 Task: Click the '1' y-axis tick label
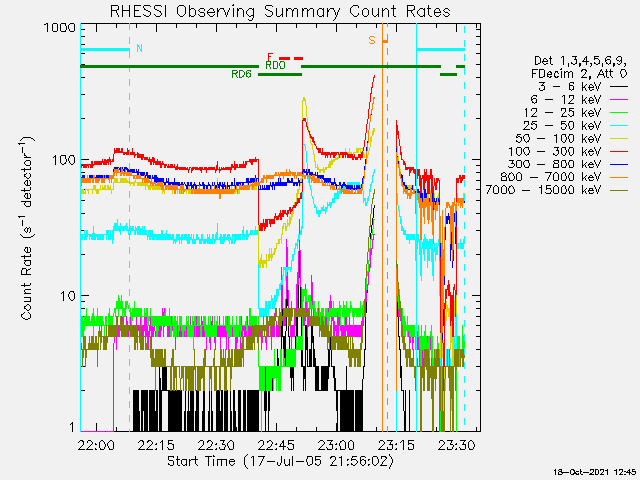pos(72,427)
